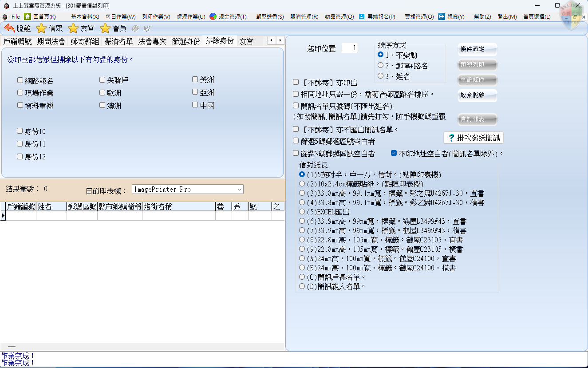The image size is (588, 368).
Task: Enable 相同地址只寄一份 checkbox
Action: tap(296, 94)
